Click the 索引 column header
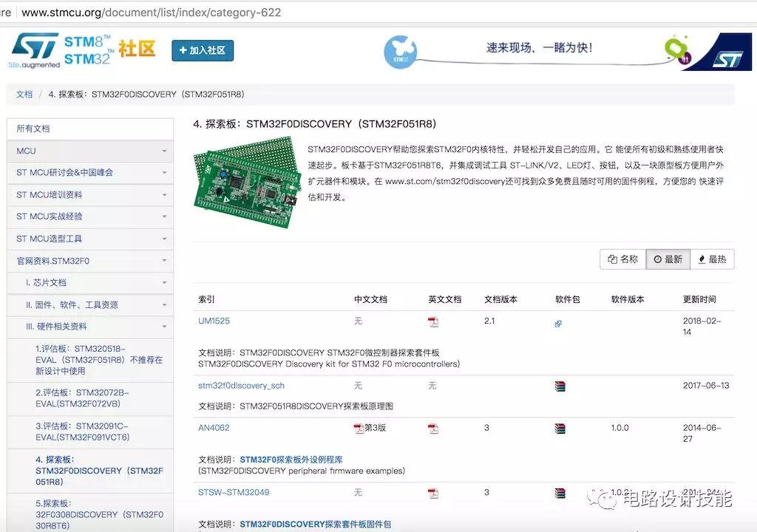 click(x=206, y=300)
